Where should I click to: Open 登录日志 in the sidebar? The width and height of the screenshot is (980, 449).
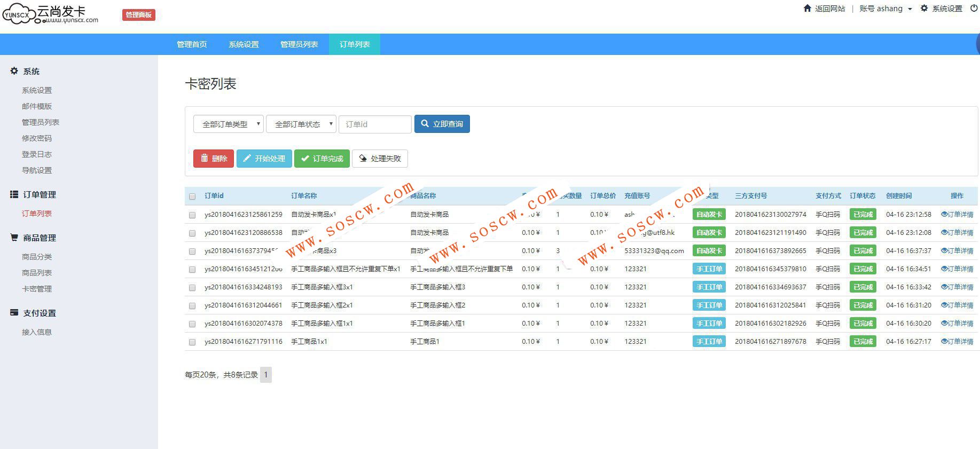pyautogui.click(x=37, y=154)
